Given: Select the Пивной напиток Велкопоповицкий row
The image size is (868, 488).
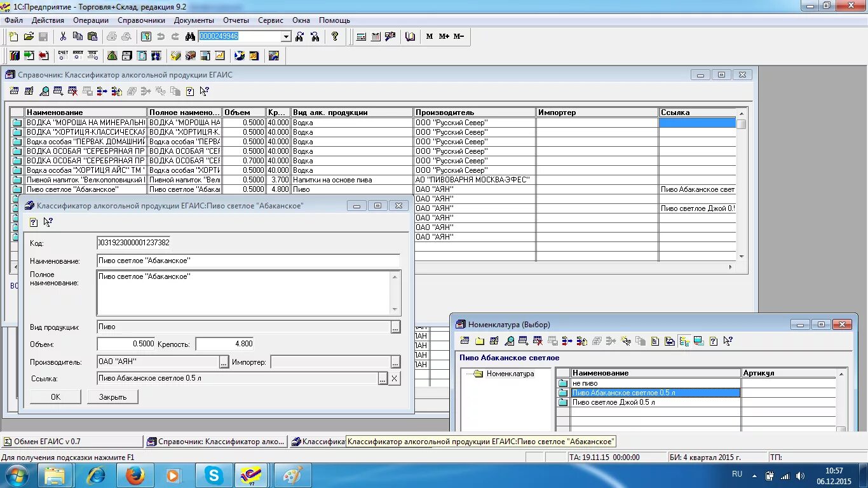Looking at the screenshot, I should (373, 180).
